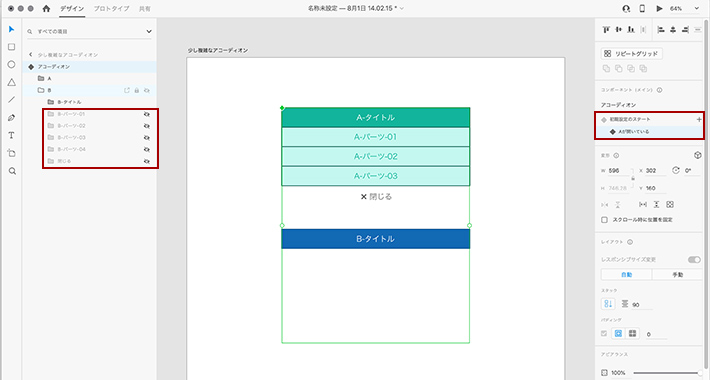Click the Add boolean operation icon
This screenshot has height=380, width=710.
pyautogui.click(x=606, y=69)
